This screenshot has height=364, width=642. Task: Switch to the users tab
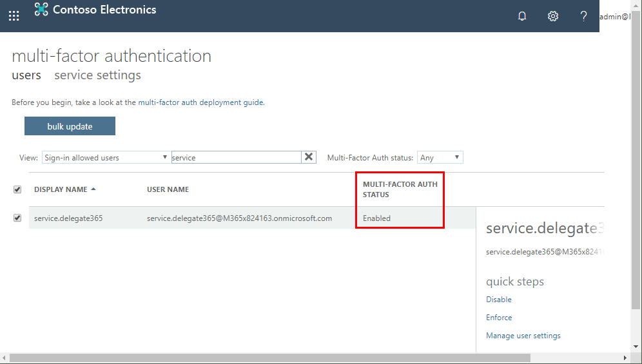coord(26,75)
